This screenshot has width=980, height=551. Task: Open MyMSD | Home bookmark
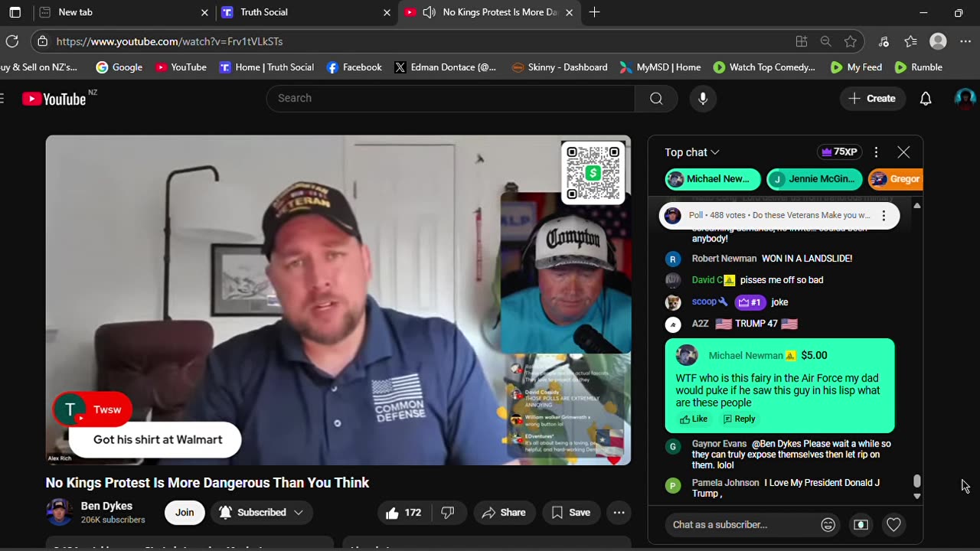[660, 67]
